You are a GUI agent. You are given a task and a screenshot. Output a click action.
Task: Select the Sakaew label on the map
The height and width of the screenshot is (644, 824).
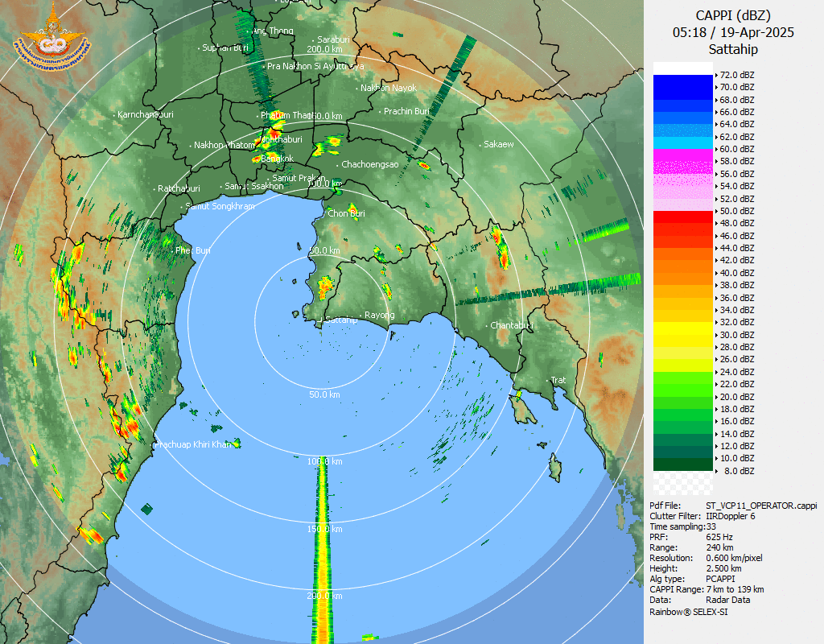tap(499, 144)
